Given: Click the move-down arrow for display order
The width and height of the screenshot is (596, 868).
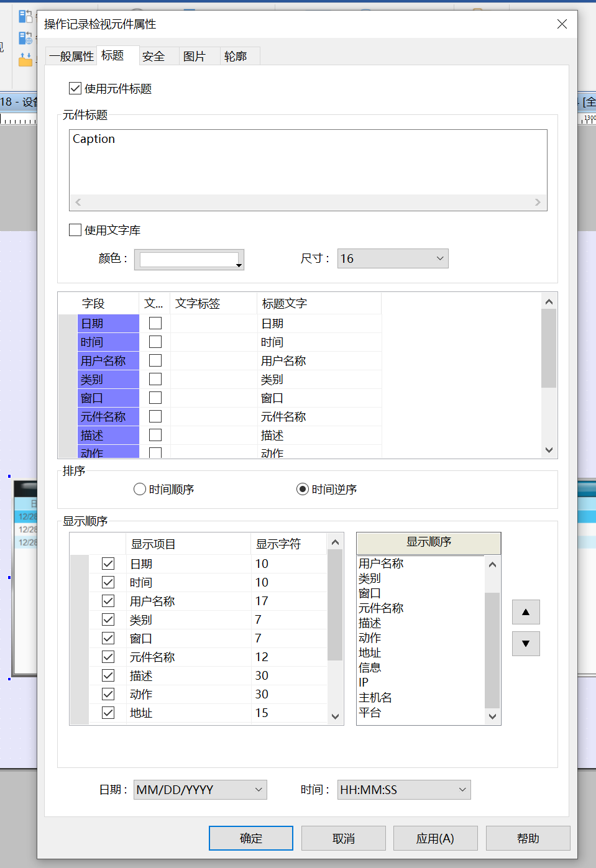Looking at the screenshot, I should (x=526, y=644).
